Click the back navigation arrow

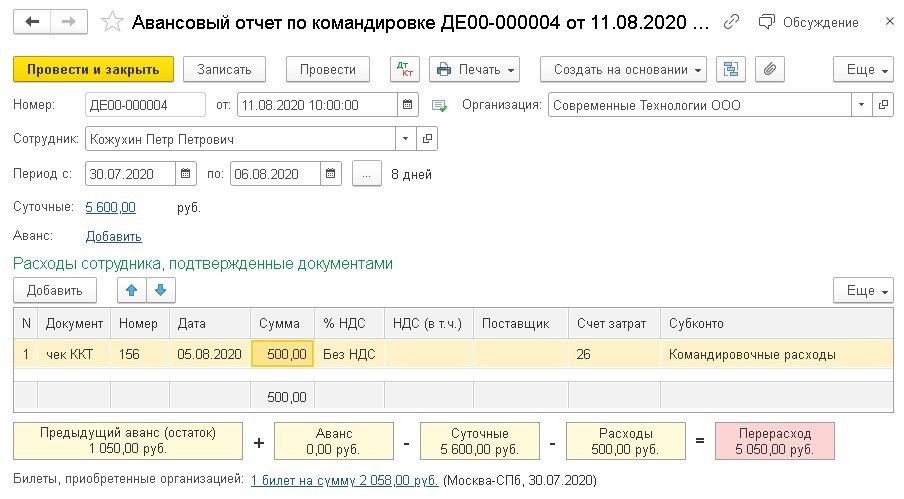32,21
